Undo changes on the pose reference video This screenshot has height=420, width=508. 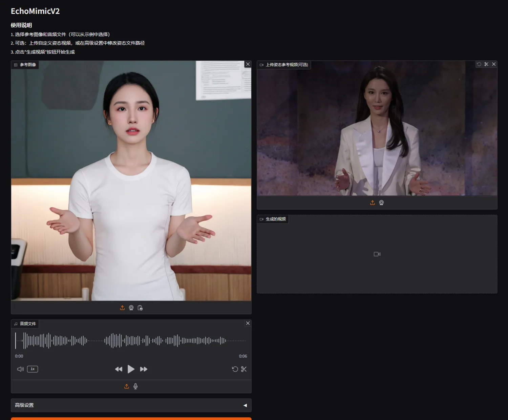click(479, 64)
